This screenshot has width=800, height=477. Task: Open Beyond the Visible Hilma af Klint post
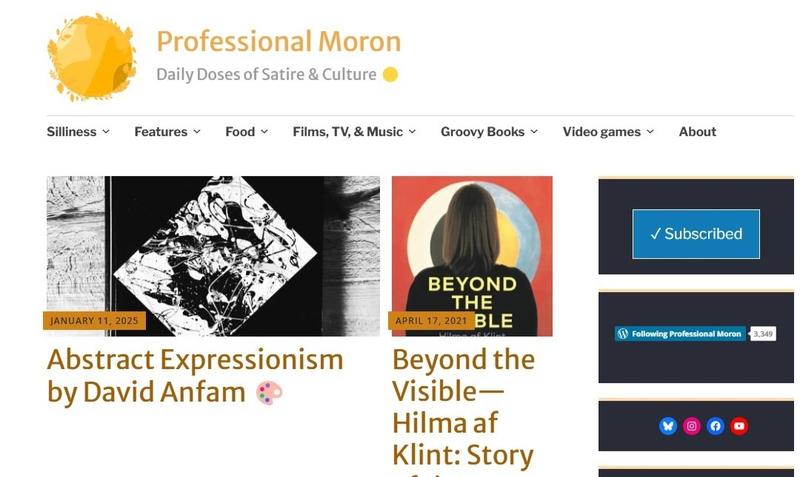click(463, 407)
